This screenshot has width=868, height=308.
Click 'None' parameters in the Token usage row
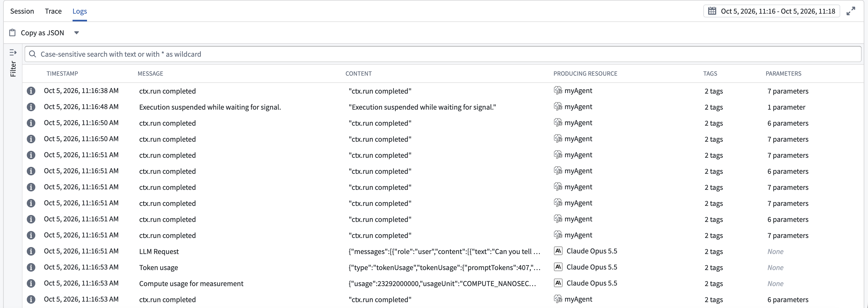coord(775,267)
